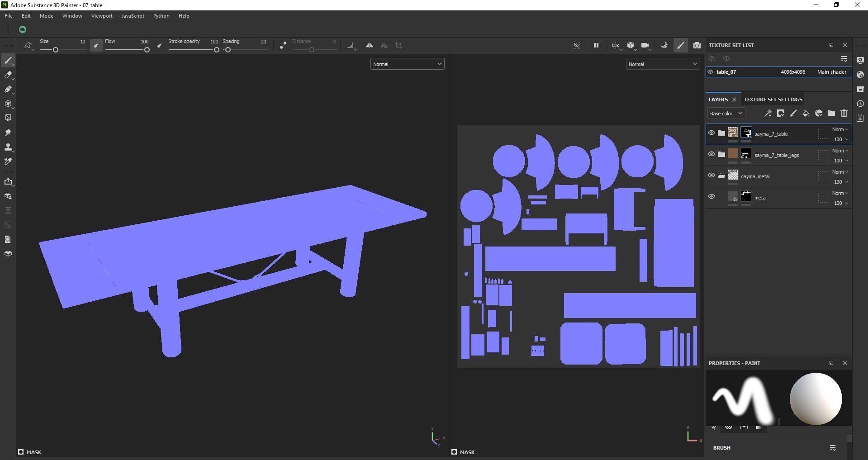The width and height of the screenshot is (868, 460).
Task: Open 2D viewport Normal display dropdown
Action: 663,64
